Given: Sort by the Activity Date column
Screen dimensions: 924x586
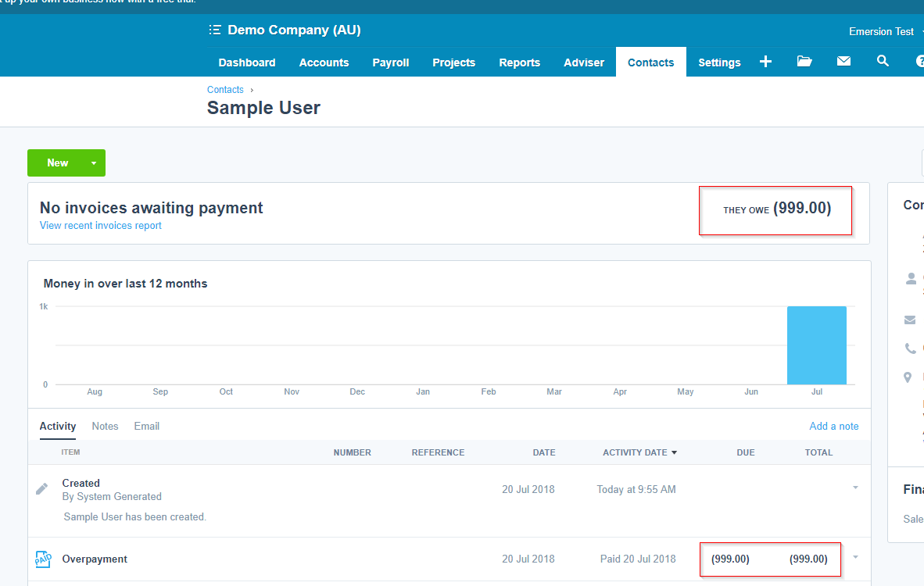Looking at the screenshot, I should click(x=639, y=452).
